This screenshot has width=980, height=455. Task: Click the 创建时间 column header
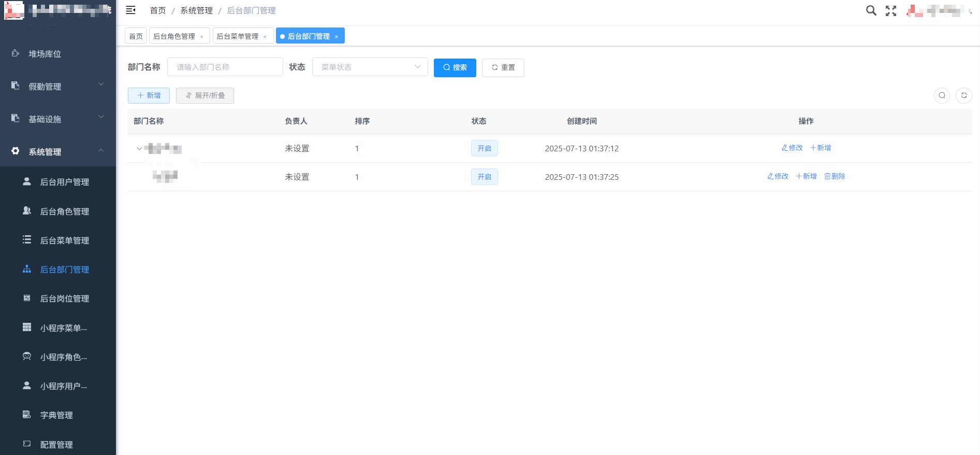(x=582, y=121)
